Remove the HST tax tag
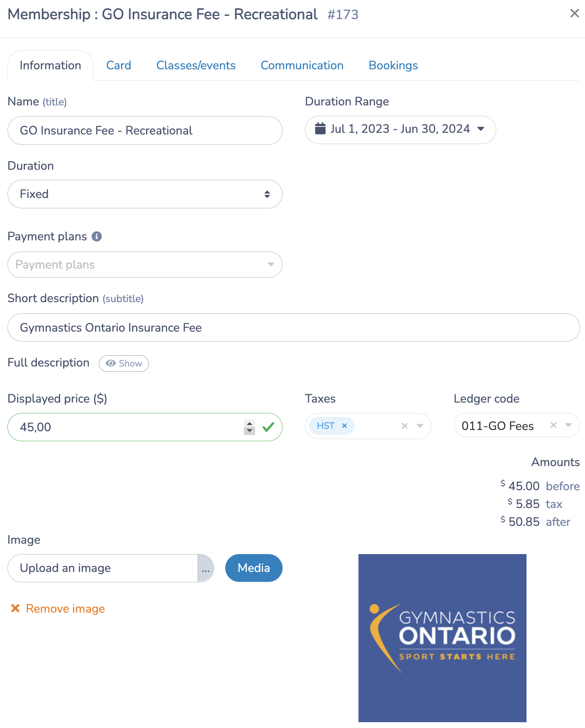 tap(344, 426)
